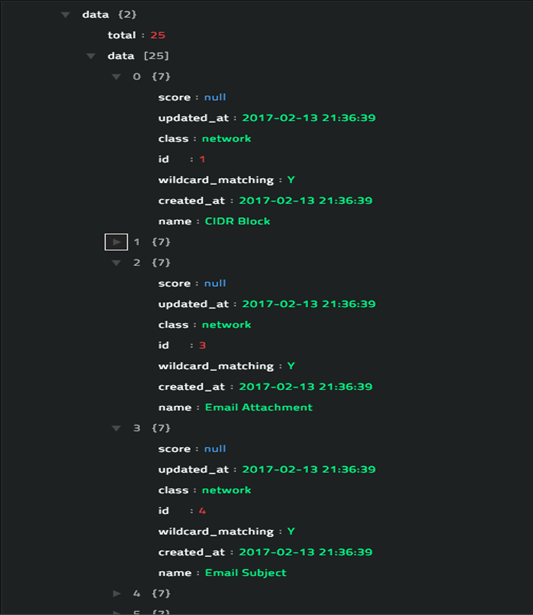This screenshot has width=533, height=615.
Task: Click the 0 {7} row label
Action: (x=151, y=76)
